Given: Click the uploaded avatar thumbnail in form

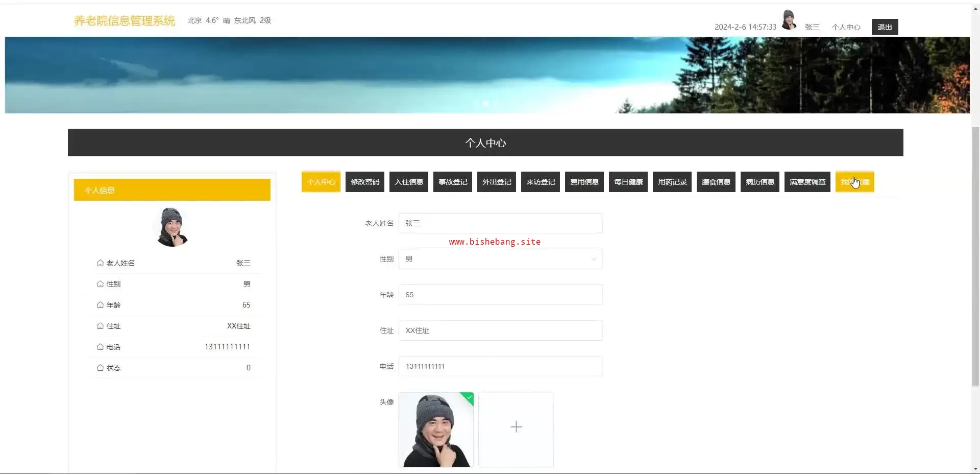Looking at the screenshot, I should coord(436,430).
